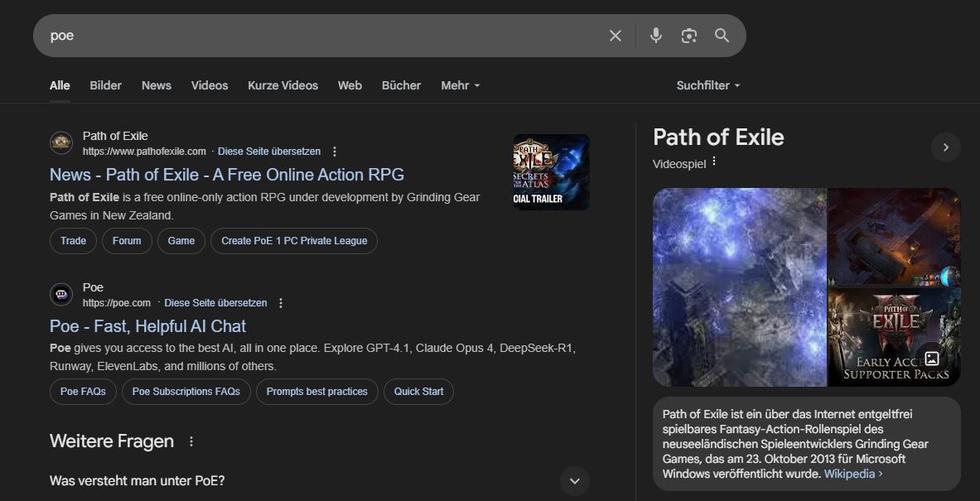Open the large blue lightning game screenshot
The image size is (980, 501).
coord(740,287)
